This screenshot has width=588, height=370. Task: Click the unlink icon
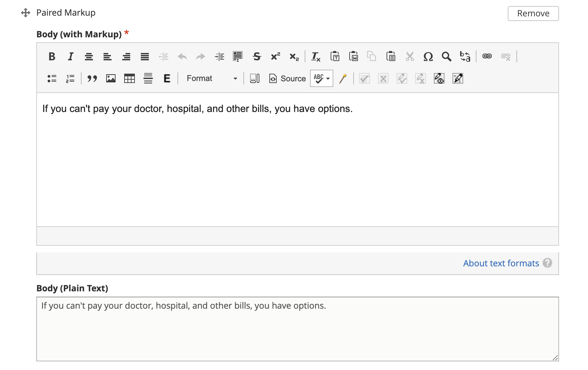click(506, 56)
